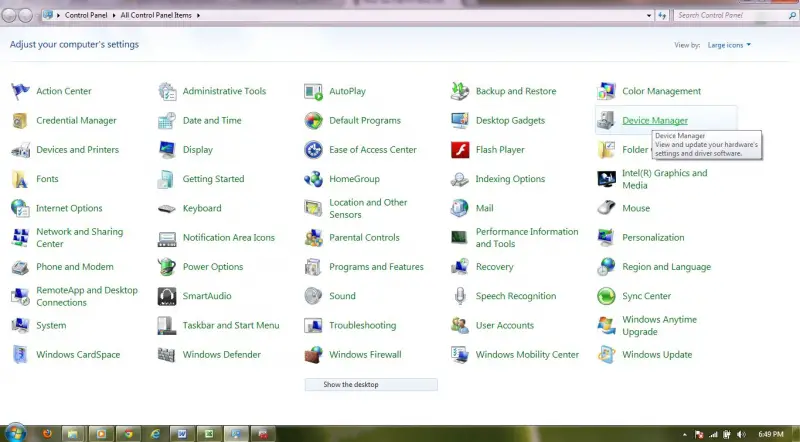Open the Region and Language link
Image resolution: width=800 pixels, height=442 pixels.
click(666, 267)
